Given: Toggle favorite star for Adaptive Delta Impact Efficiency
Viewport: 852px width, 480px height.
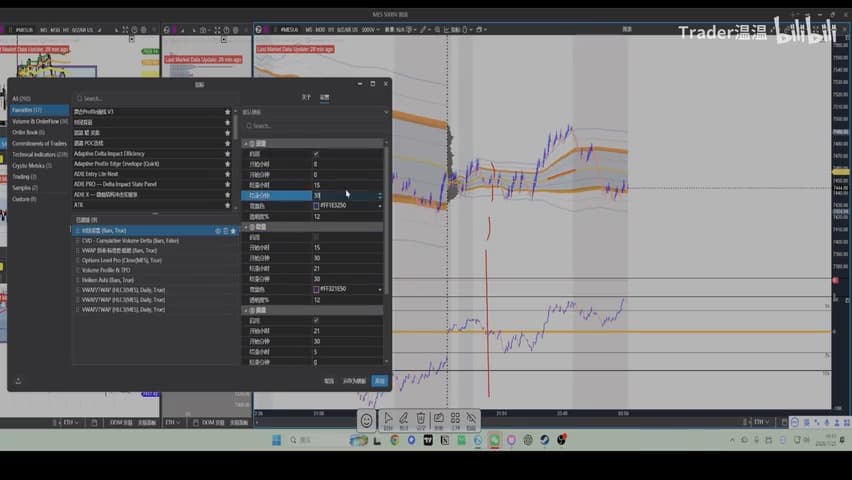Looking at the screenshot, I should click(x=228, y=154).
